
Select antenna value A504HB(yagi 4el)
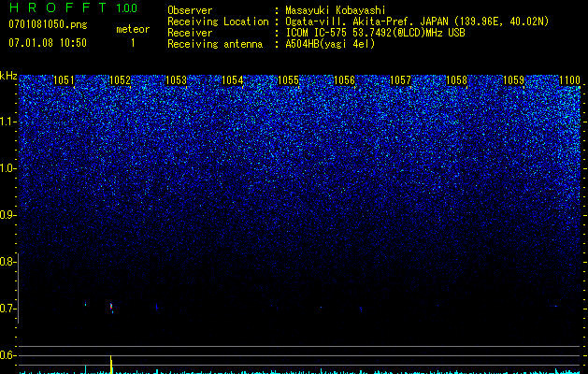coord(330,44)
